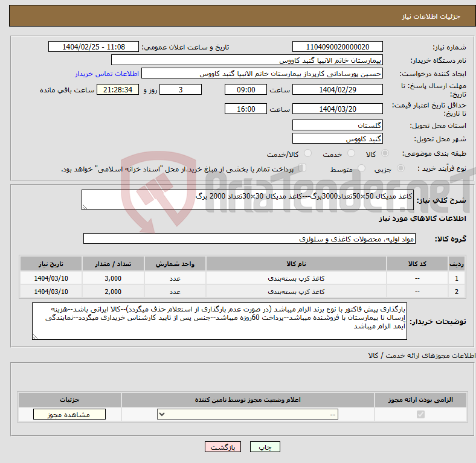This screenshot has width=476, height=463.
Task: Click the اطلاعات مجوزهای ارائه خدمت heading
Action: click(422, 356)
